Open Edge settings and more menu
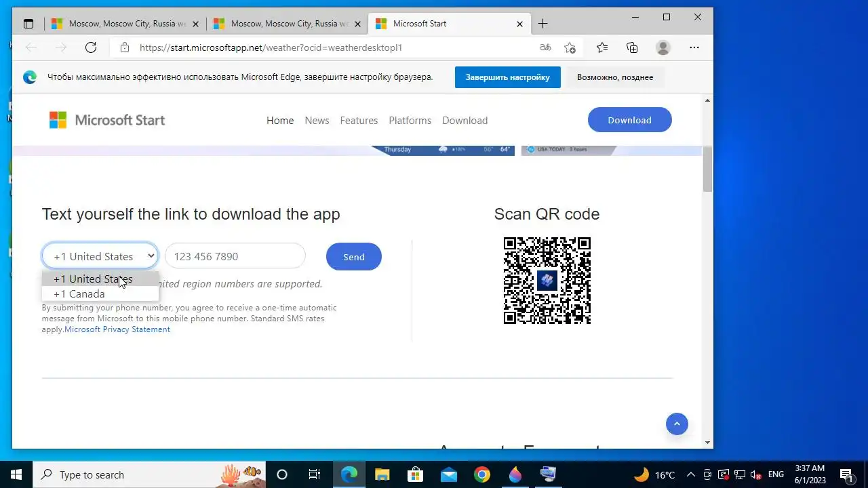This screenshot has height=488, width=868. click(x=694, y=47)
